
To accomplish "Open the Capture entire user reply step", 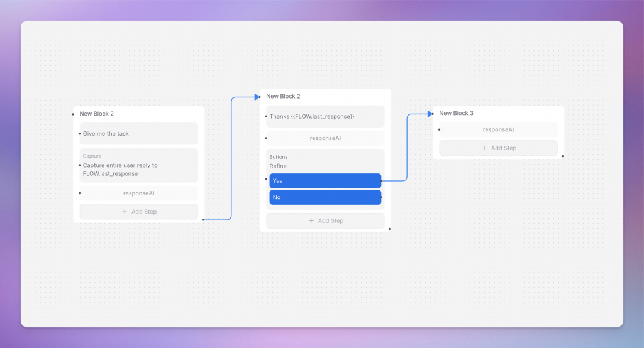I will pyautogui.click(x=138, y=166).
